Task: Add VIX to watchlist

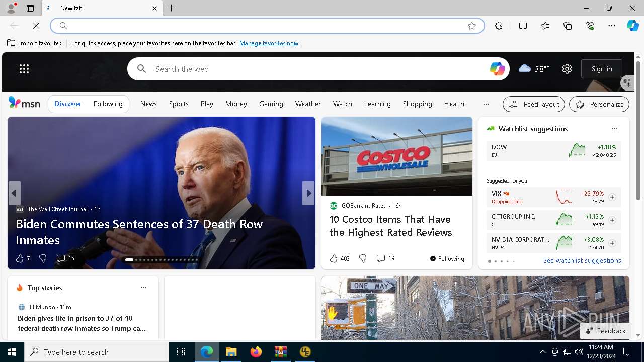Action: [612, 197]
